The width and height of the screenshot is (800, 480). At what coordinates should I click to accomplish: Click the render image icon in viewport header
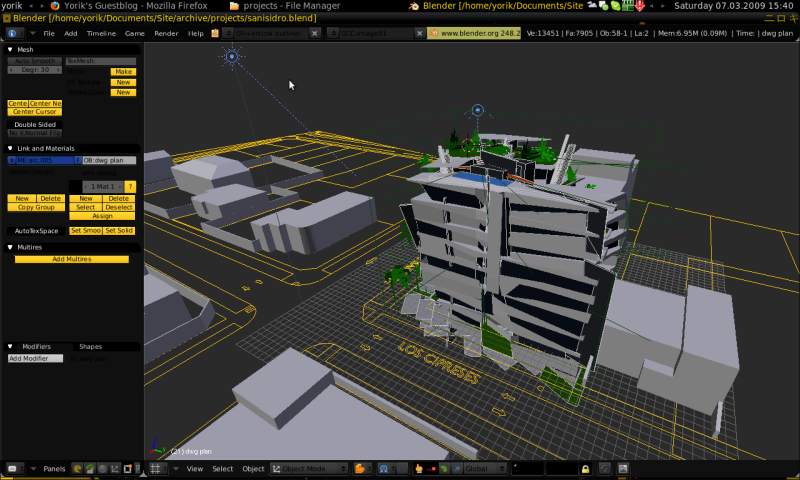pyautogui.click(x=623, y=469)
